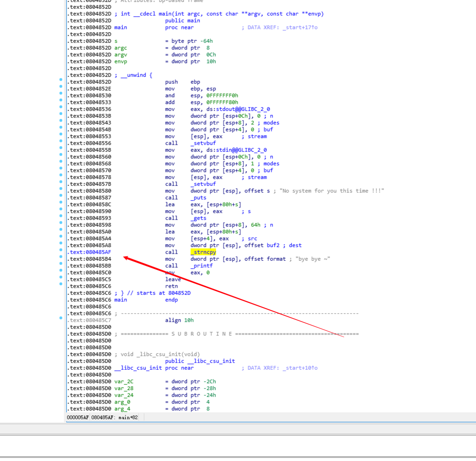This screenshot has width=476, height=461.
Task: Click 'offset format' operand
Action: 265,259
